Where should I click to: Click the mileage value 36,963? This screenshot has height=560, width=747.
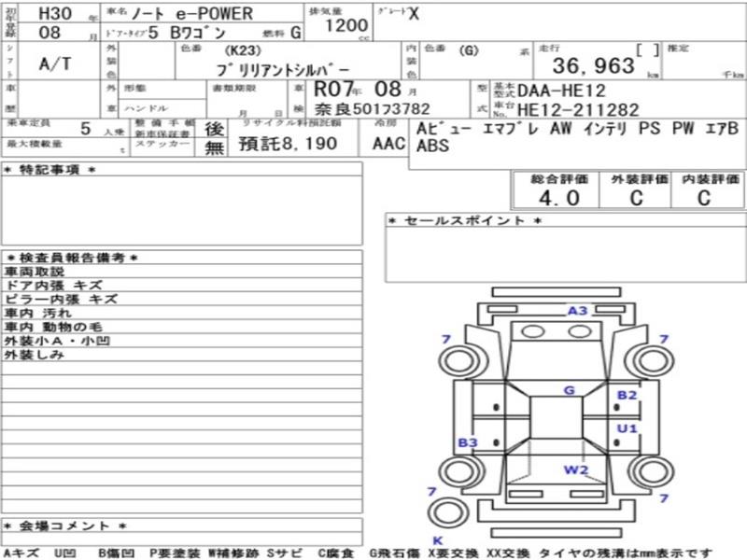point(594,65)
